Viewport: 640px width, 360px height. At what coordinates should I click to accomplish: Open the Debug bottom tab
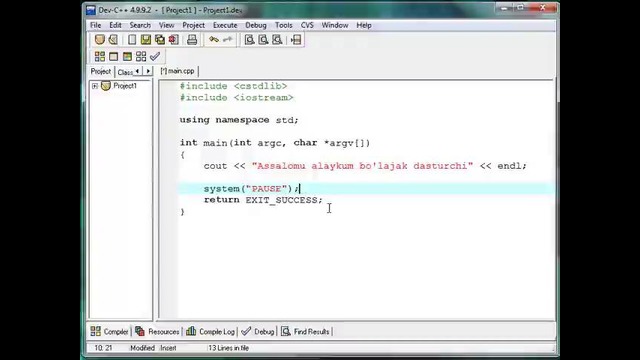coord(258,331)
